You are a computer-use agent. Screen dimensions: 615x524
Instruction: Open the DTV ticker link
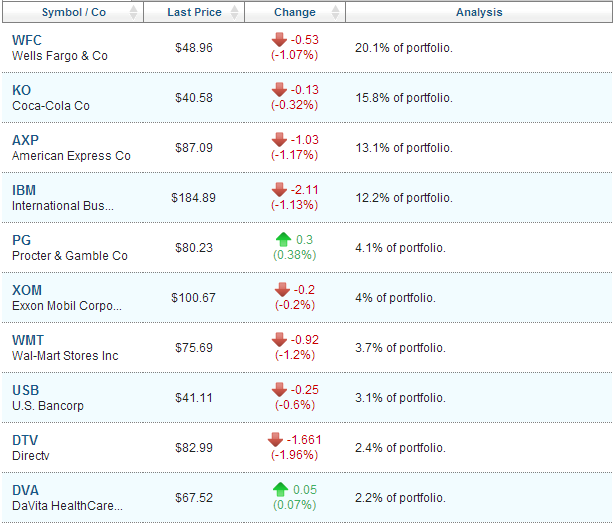click(25, 440)
